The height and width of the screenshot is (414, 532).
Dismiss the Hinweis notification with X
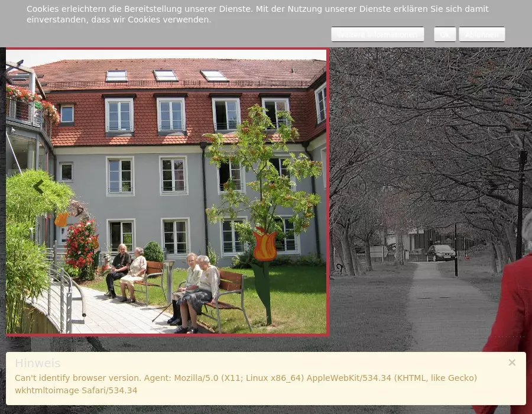click(x=512, y=363)
